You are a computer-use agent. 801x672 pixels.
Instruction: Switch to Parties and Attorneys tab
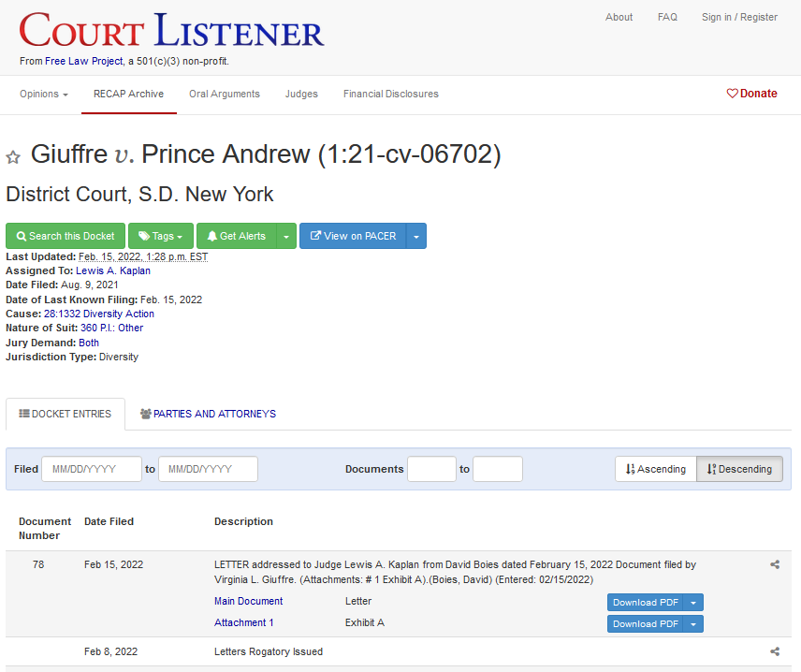point(208,414)
